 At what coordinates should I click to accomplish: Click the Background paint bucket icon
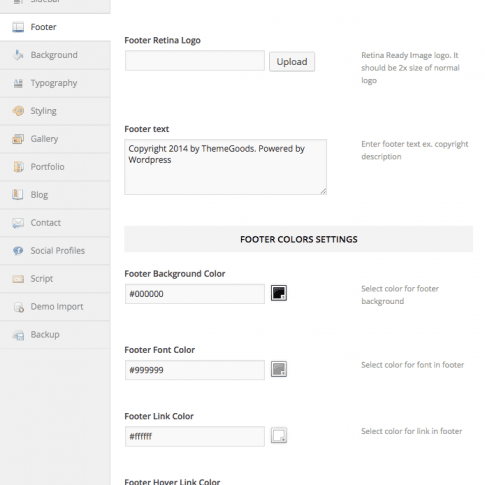tap(18, 55)
